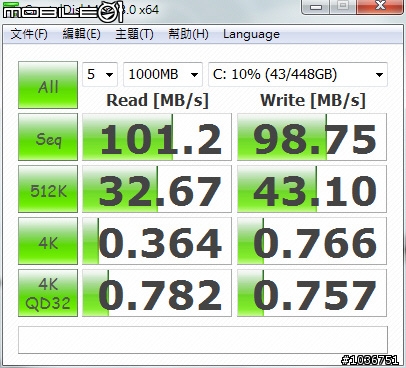Screen dimensions: 406x368
Task: Select the 4K read value 0.364
Action: (157, 241)
